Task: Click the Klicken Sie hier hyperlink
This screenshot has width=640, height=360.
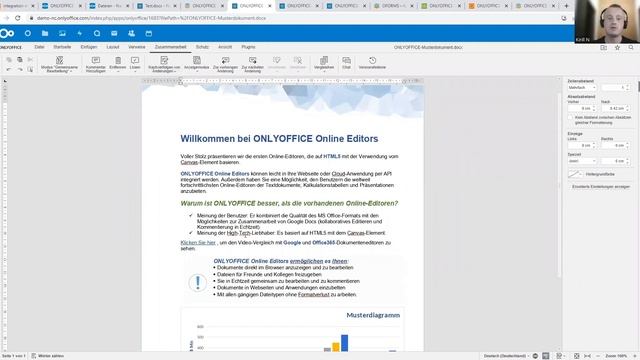Action: [x=198, y=242]
